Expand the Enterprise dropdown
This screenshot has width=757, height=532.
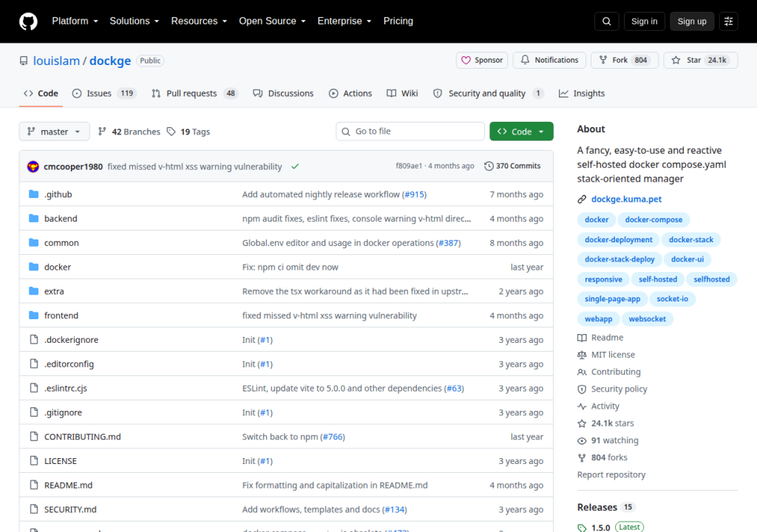(x=344, y=21)
